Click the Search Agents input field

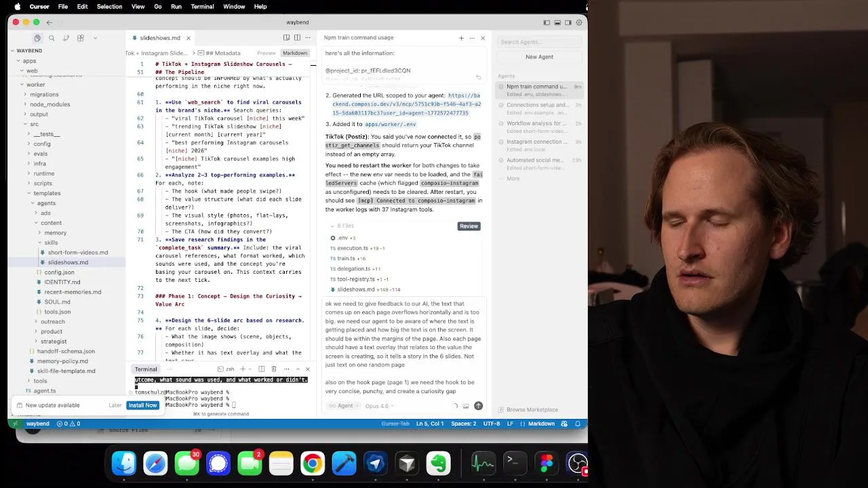point(539,42)
